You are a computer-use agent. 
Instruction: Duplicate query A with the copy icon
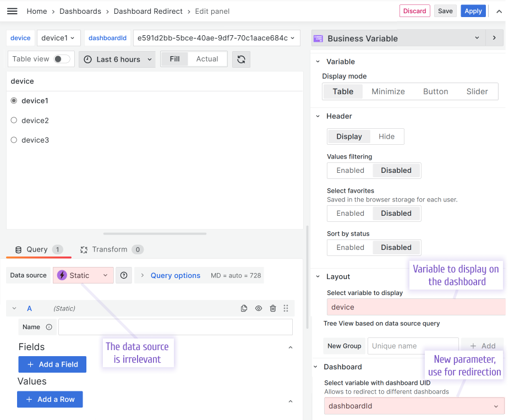pos(244,308)
